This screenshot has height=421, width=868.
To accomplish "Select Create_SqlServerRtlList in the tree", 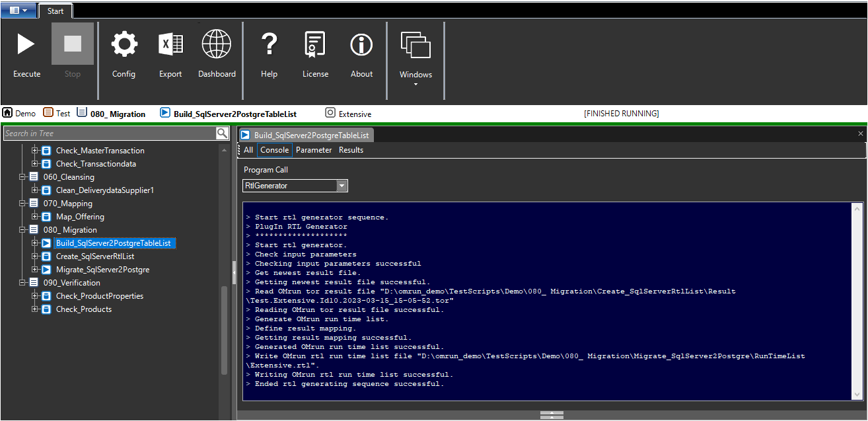I will 95,256.
